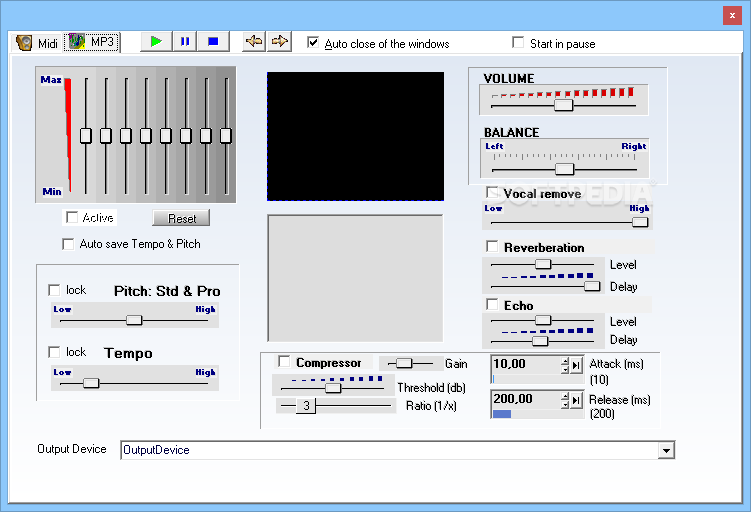Click the Attack reset-to-default arrow button
Viewport: 751px width, 512px height.
point(577,365)
